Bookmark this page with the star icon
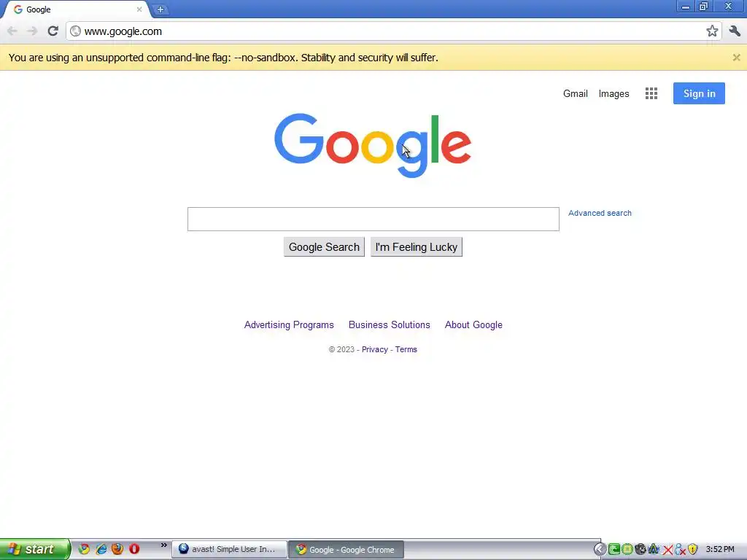The height and width of the screenshot is (560, 747). coord(712,31)
